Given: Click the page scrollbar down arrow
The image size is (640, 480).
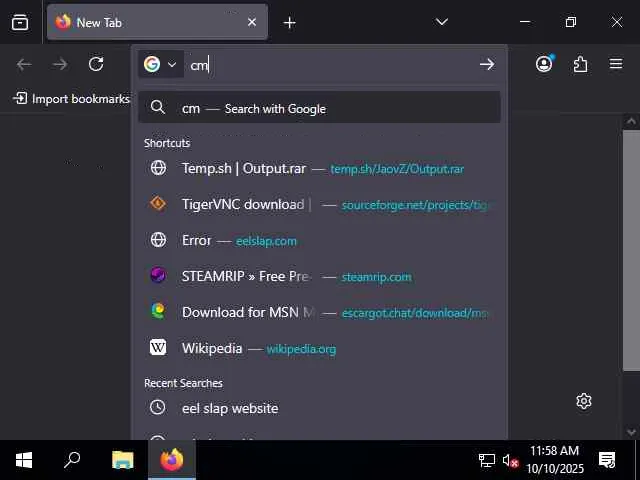Looking at the screenshot, I should pos(631,432).
